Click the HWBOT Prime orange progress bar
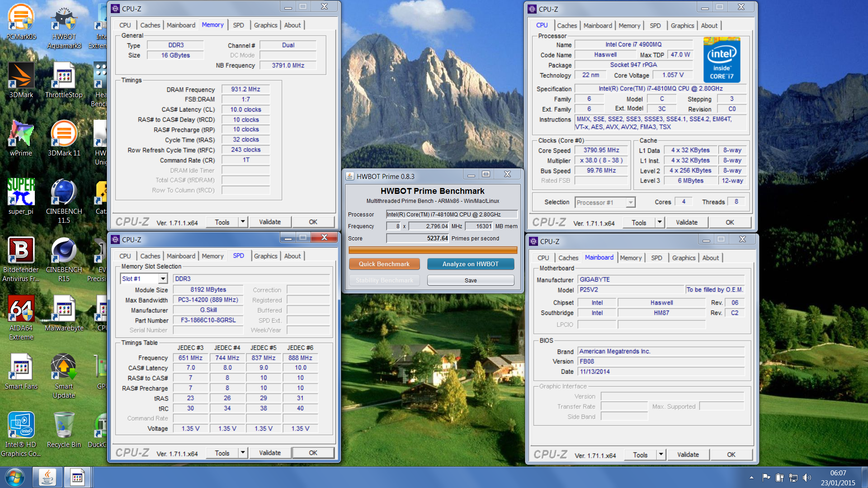 pyautogui.click(x=433, y=250)
